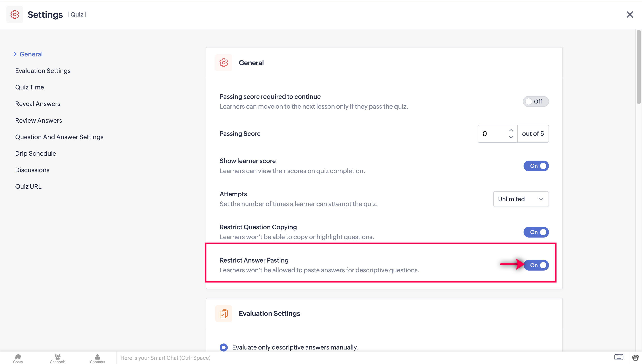Click the General section gear icon
This screenshot has width=642, height=364.
[224, 63]
